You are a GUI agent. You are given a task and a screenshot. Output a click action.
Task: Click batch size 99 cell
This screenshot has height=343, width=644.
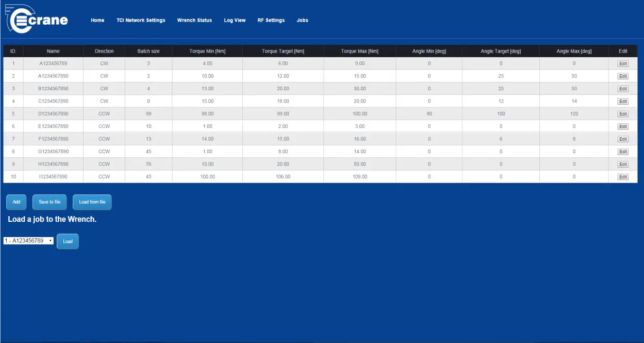[148, 114]
